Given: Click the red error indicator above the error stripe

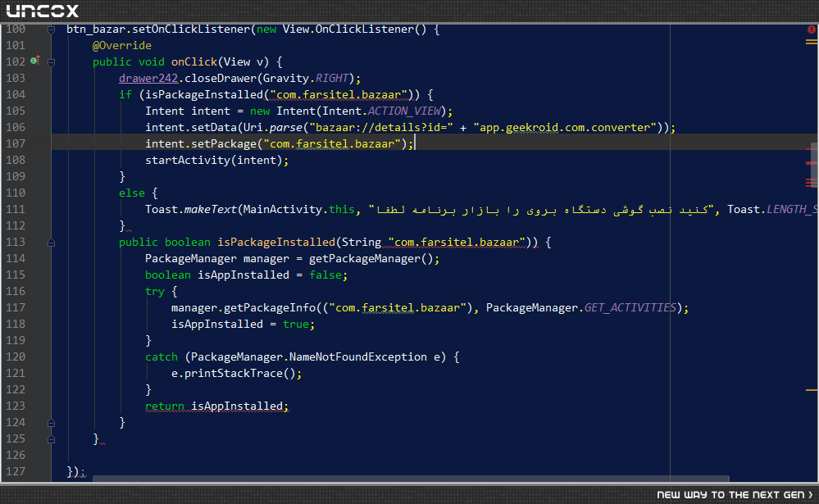Looking at the screenshot, I should tap(811, 30).
